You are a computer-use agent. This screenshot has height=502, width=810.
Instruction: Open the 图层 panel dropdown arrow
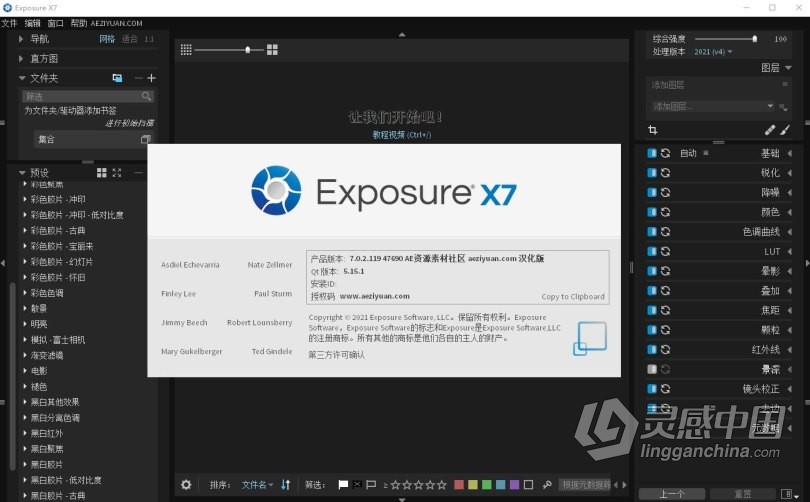[x=788, y=68]
